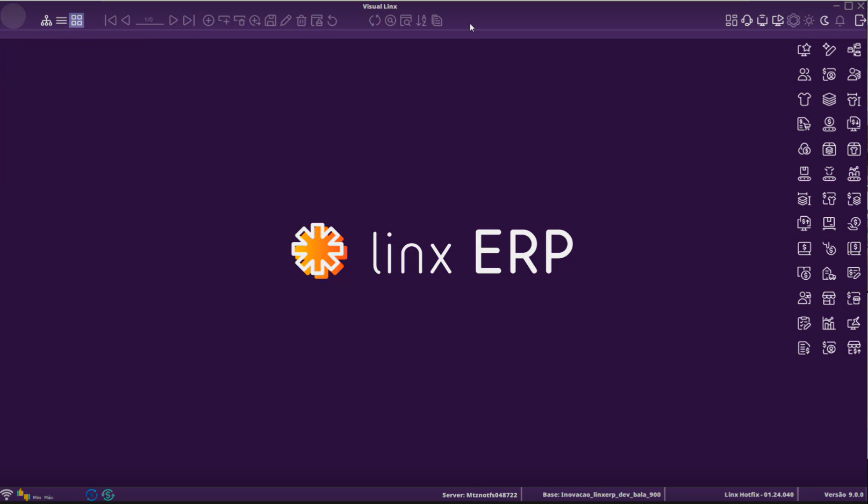The height and width of the screenshot is (504, 868).
Task: Jump to last record arrow
Action: [188, 20]
